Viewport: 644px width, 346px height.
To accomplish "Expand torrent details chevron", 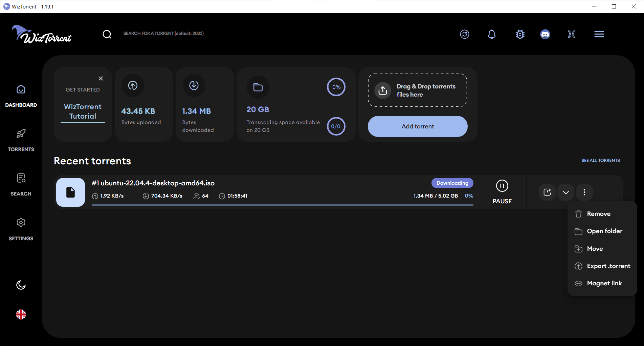I will pos(566,192).
